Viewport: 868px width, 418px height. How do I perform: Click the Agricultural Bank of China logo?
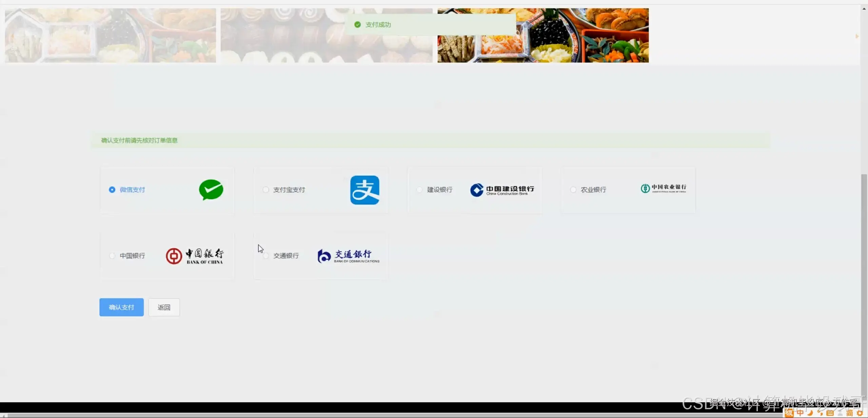[x=663, y=189]
